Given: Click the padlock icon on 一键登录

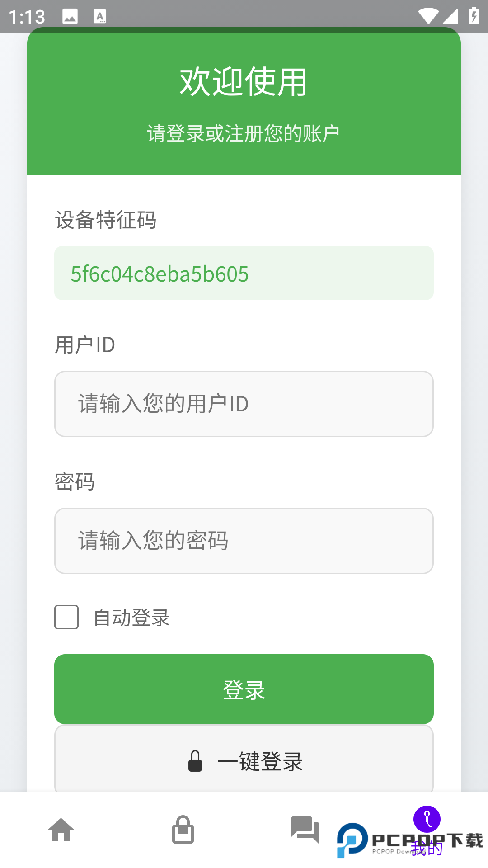Looking at the screenshot, I should 195,761.
